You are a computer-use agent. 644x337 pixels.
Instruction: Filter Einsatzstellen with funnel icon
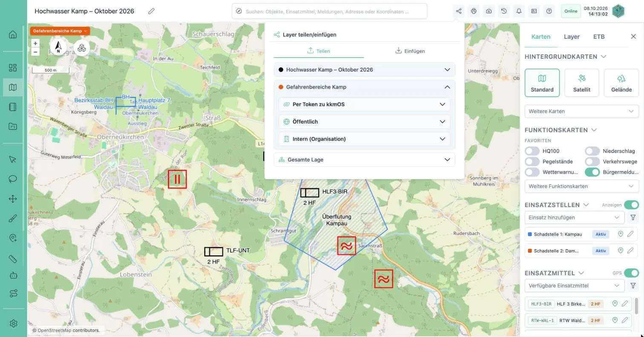click(x=633, y=217)
